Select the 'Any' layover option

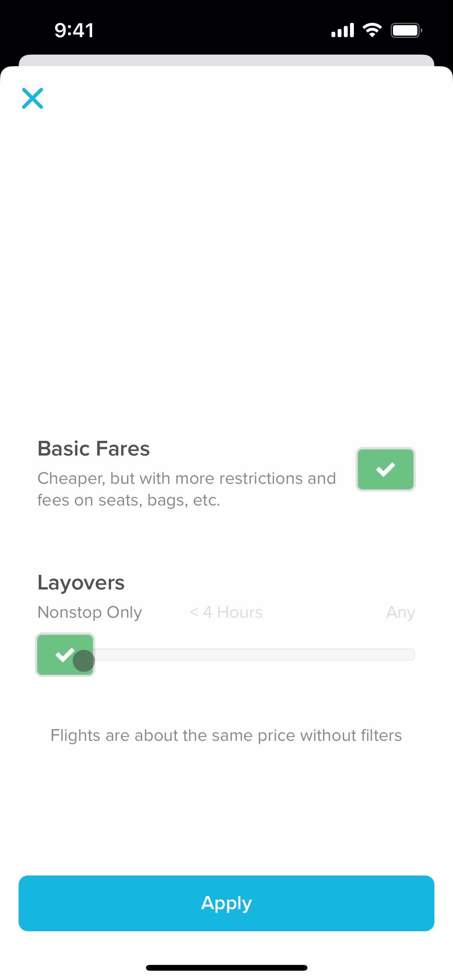[400, 613]
